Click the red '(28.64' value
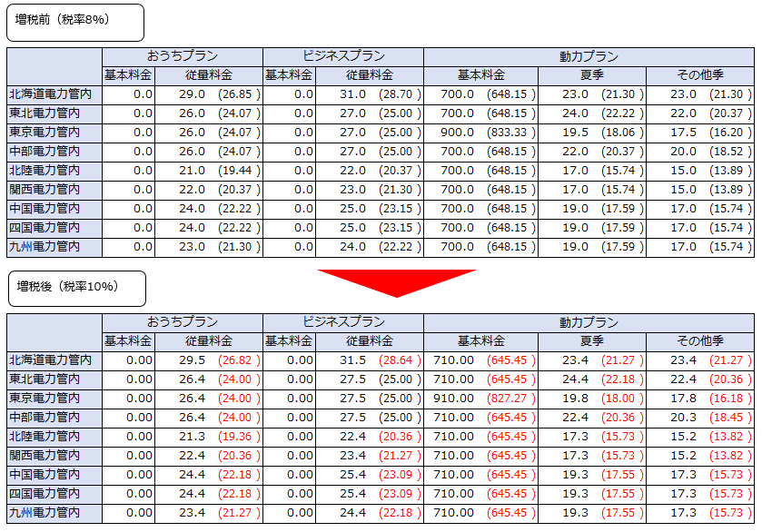 coord(396,360)
